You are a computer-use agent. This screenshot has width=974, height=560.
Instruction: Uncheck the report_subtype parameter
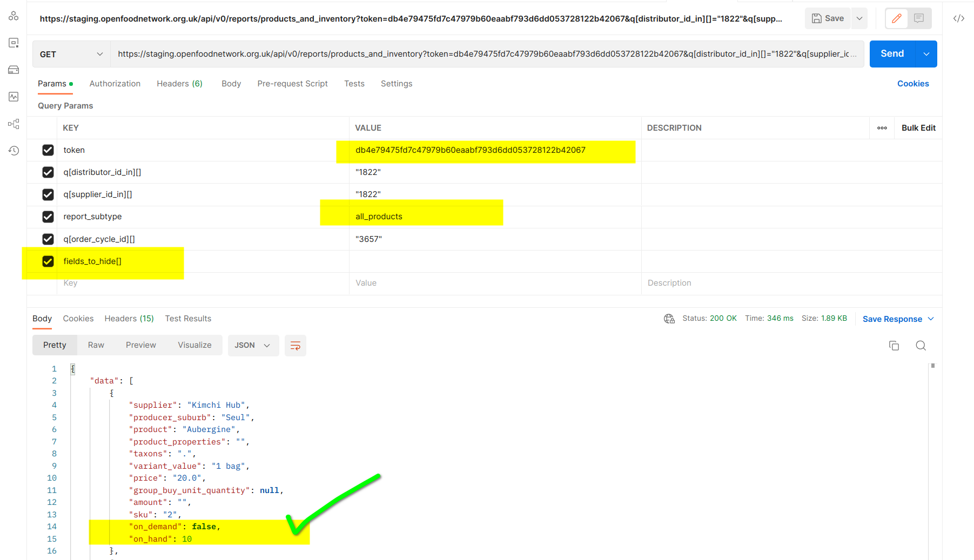[48, 217]
